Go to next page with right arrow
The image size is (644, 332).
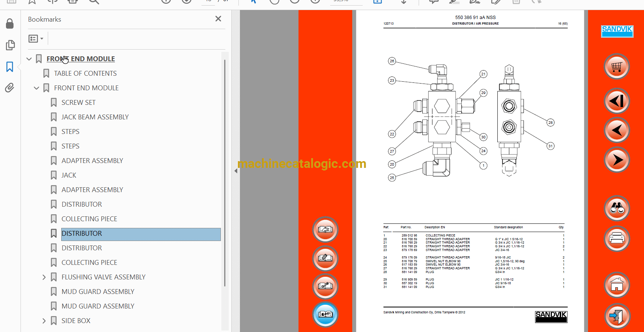point(617,160)
